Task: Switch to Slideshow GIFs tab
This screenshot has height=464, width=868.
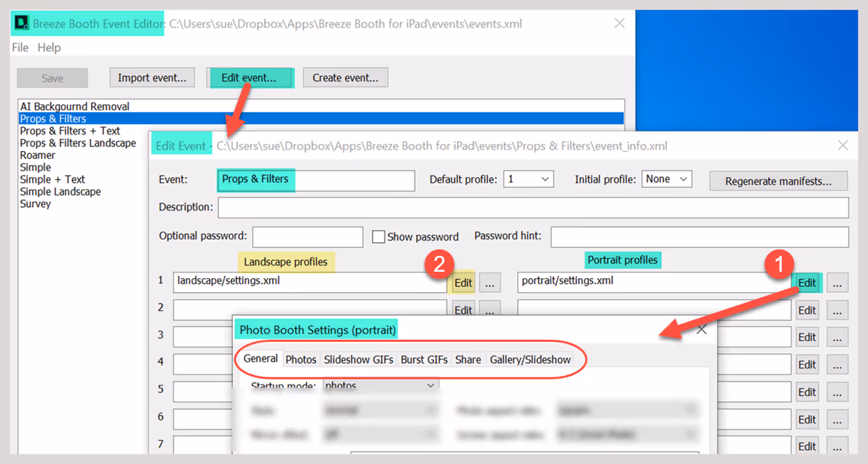Action: pyautogui.click(x=358, y=359)
